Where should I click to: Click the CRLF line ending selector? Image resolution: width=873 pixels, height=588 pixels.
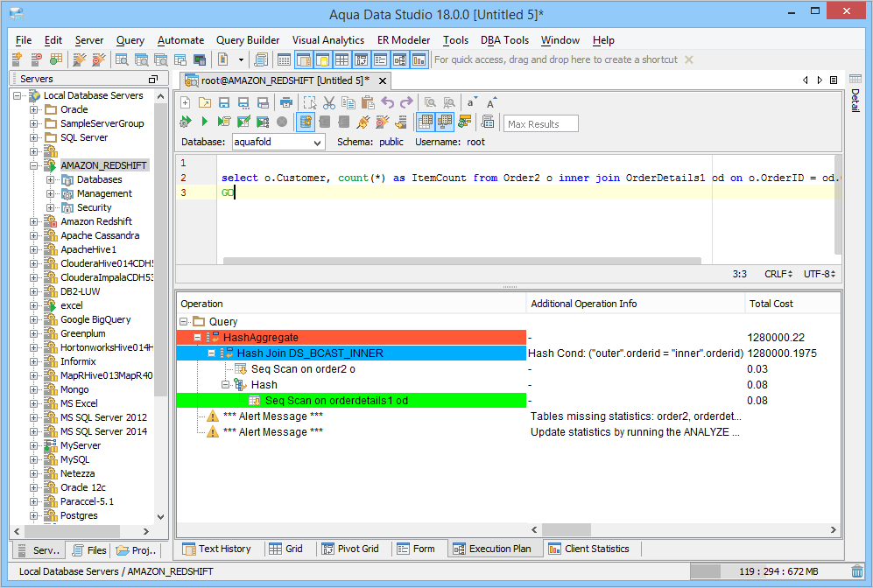(x=778, y=274)
